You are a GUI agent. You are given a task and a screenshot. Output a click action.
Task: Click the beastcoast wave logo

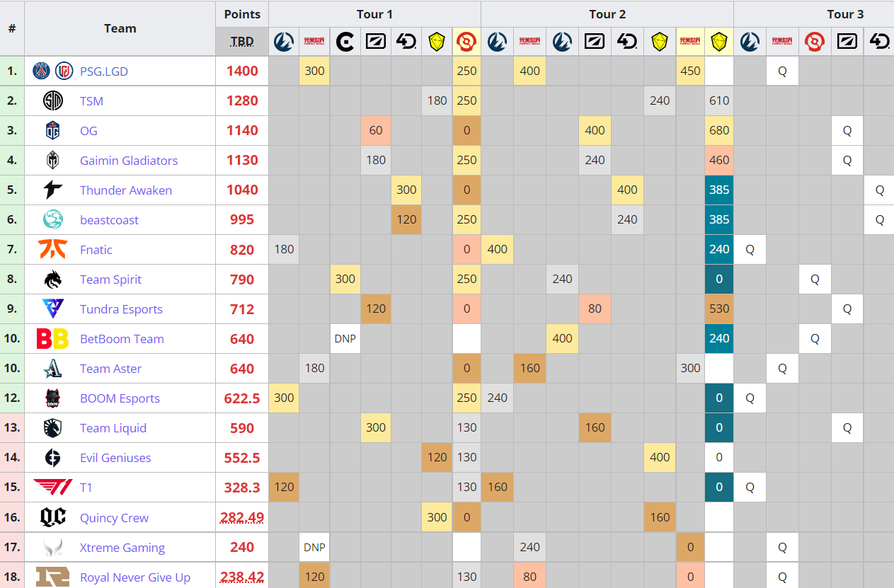[x=53, y=220]
